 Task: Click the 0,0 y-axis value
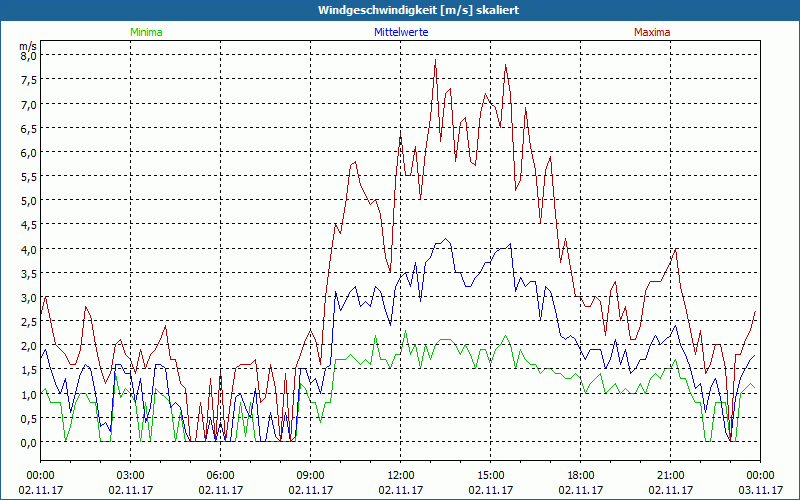pyautogui.click(x=28, y=443)
